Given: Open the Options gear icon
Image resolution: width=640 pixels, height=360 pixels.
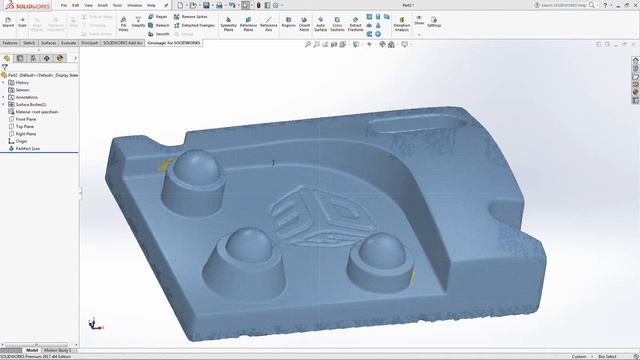Looking at the screenshot, I should point(276,5).
